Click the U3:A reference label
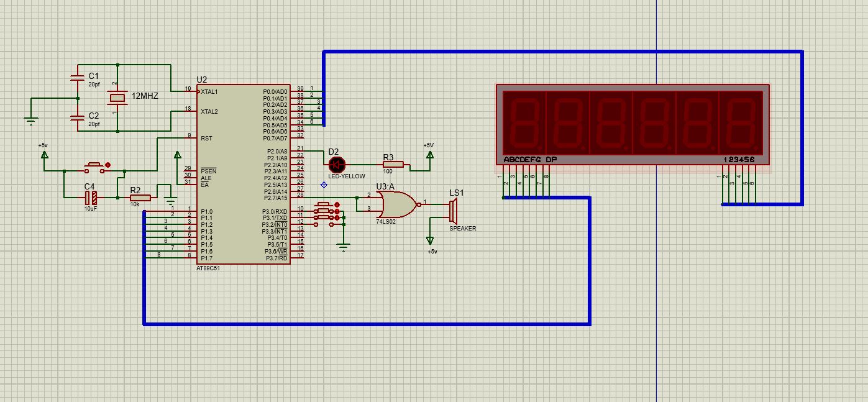Viewport: 868px width, 402px height. 385,186
